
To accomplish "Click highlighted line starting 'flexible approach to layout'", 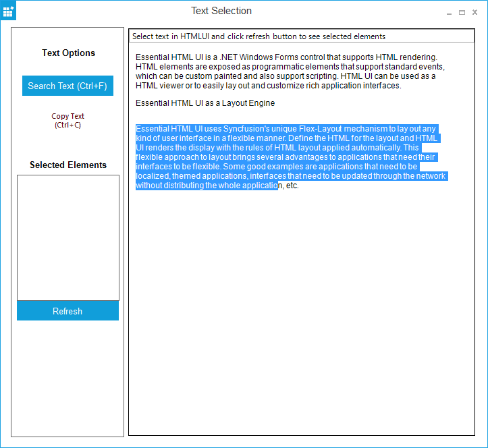I will click(x=286, y=157).
